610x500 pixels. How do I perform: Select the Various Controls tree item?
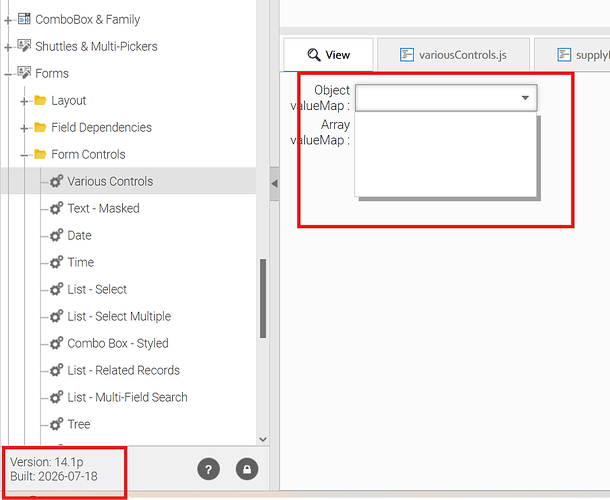pos(128,181)
